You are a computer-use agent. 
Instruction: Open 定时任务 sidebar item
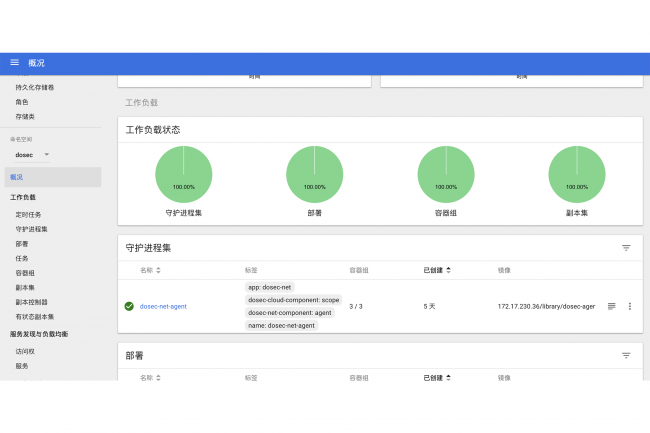(x=28, y=214)
